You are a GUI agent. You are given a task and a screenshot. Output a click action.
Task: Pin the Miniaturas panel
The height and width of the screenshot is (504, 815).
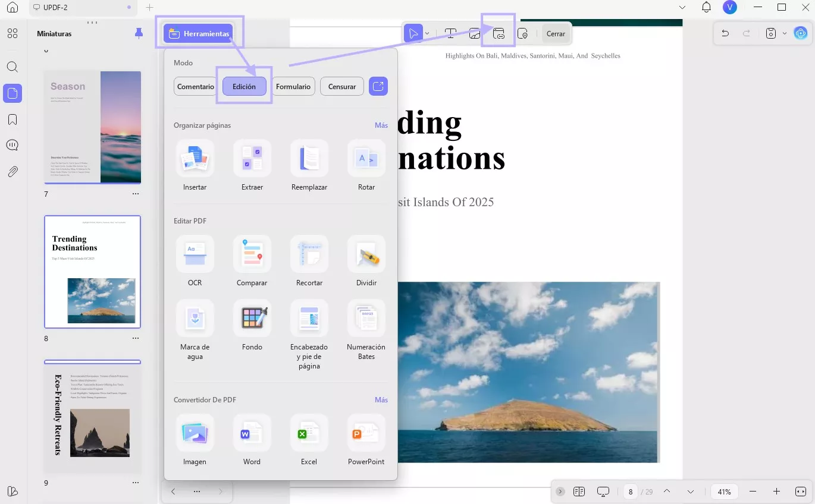coord(139,33)
